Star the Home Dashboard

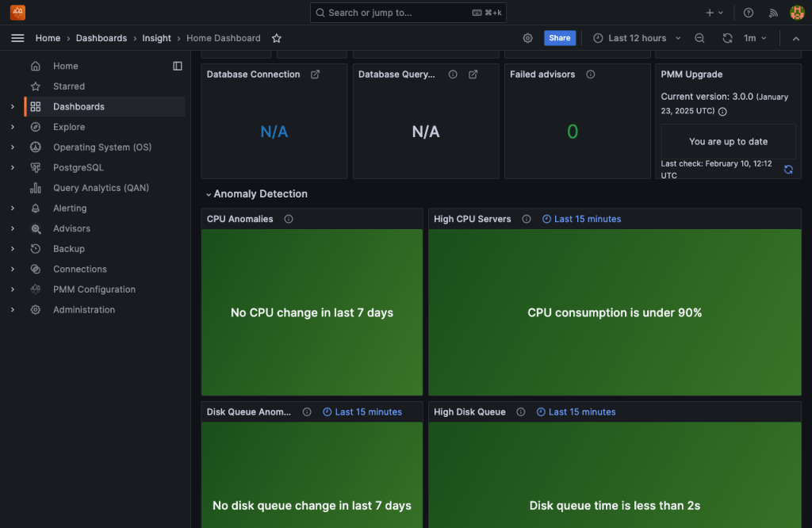275,37
